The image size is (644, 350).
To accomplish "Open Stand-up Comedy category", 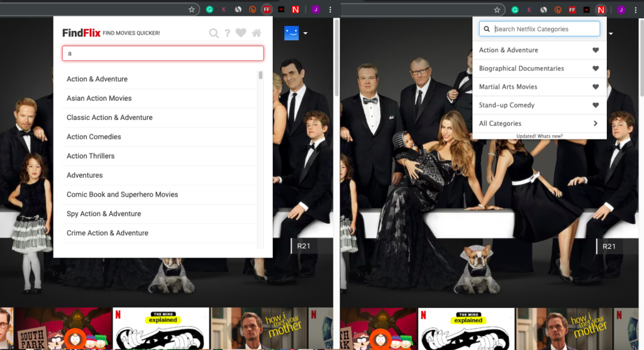I will pos(539,105).
